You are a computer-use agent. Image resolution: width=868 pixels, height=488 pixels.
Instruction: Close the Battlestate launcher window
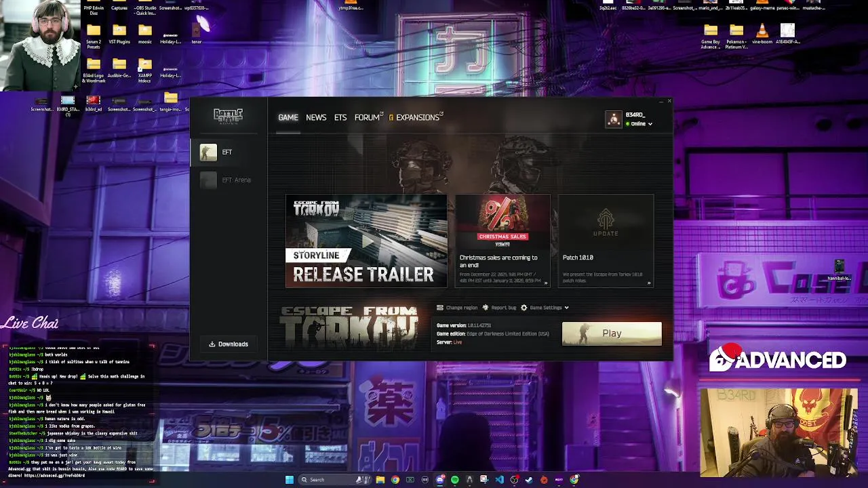point(669,102)
